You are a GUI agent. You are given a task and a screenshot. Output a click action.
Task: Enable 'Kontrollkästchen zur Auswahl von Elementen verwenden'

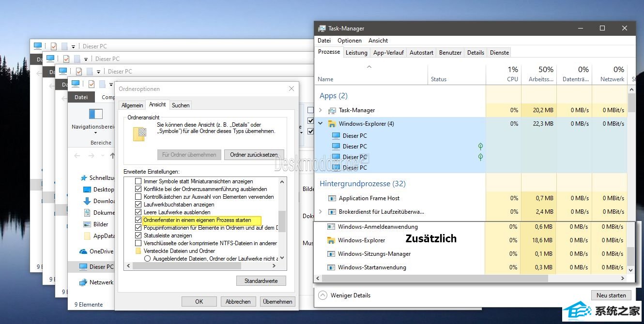coord(138,197)
